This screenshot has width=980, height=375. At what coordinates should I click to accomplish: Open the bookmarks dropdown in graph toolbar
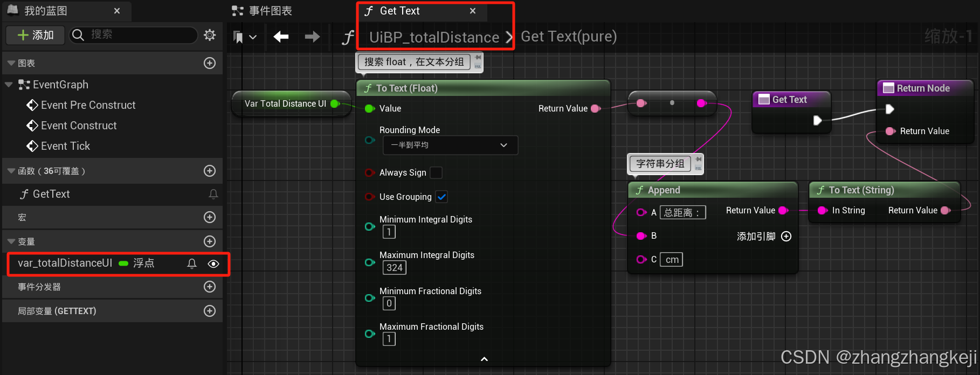(x=245, y=37)
